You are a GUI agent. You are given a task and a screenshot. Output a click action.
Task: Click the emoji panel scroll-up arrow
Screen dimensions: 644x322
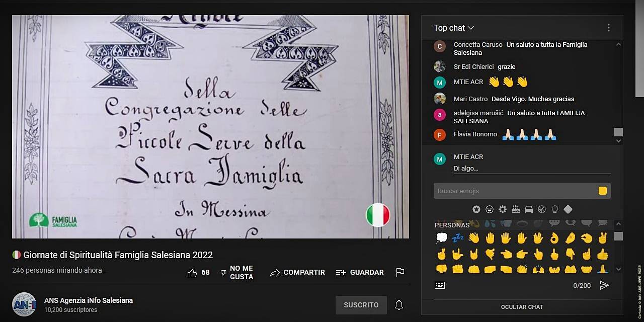(618, 224)
